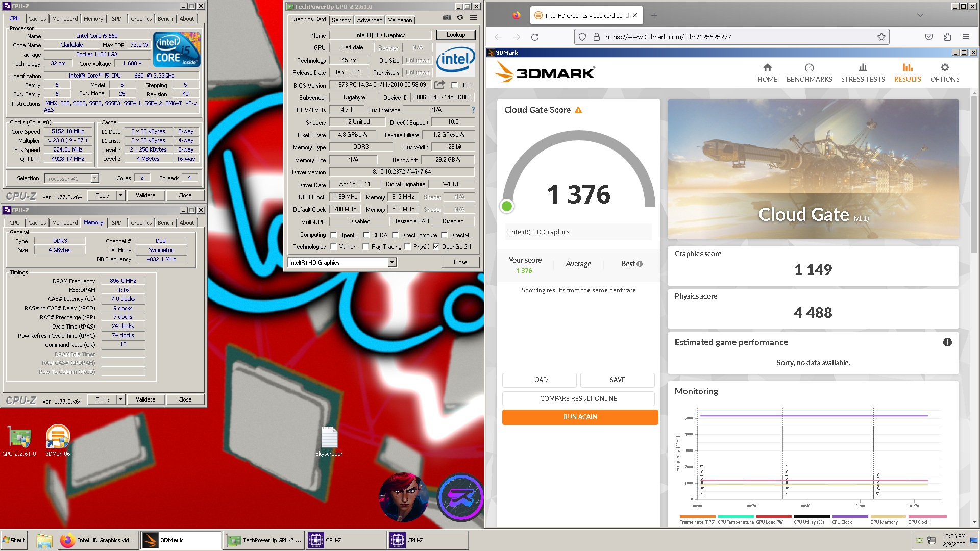Open the GPU-Z.2.61.0 desktop icon
This screenshot has width=980, height=551.
click(19, 441)
